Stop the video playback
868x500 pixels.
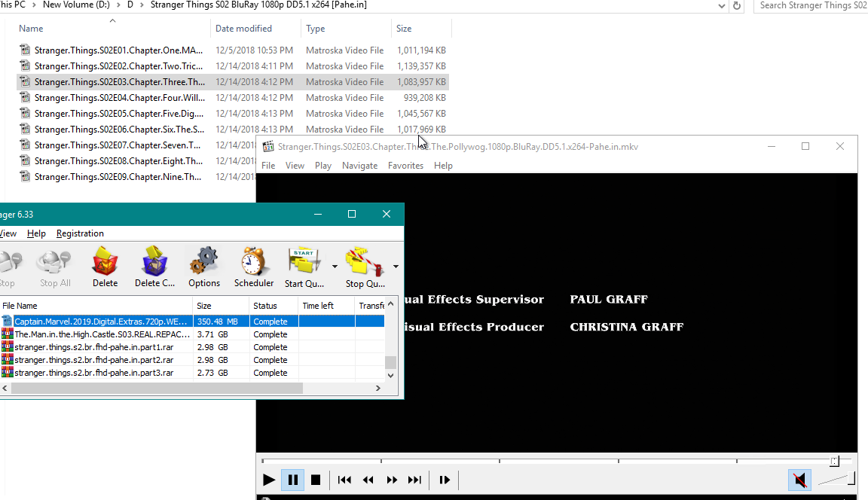[316, 480]
